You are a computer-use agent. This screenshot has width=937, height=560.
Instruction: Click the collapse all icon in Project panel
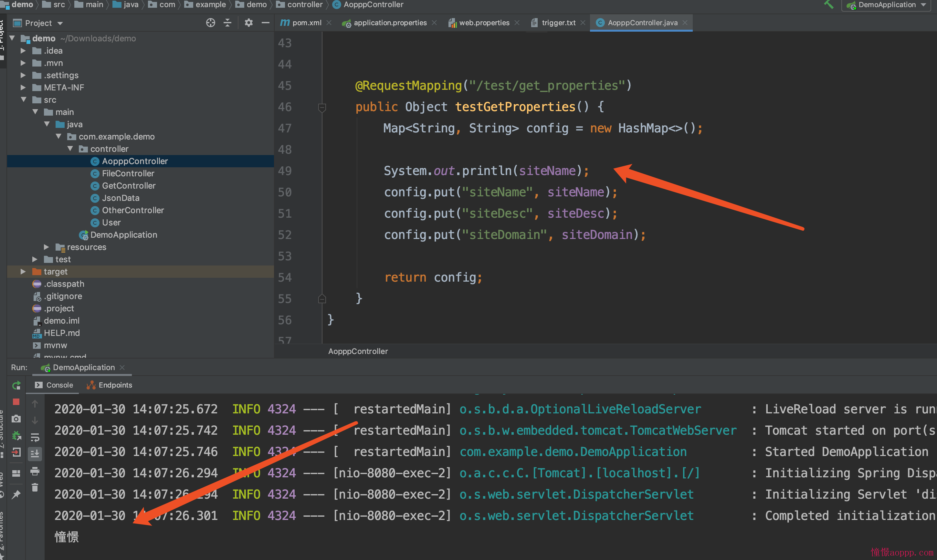point(227,23)
